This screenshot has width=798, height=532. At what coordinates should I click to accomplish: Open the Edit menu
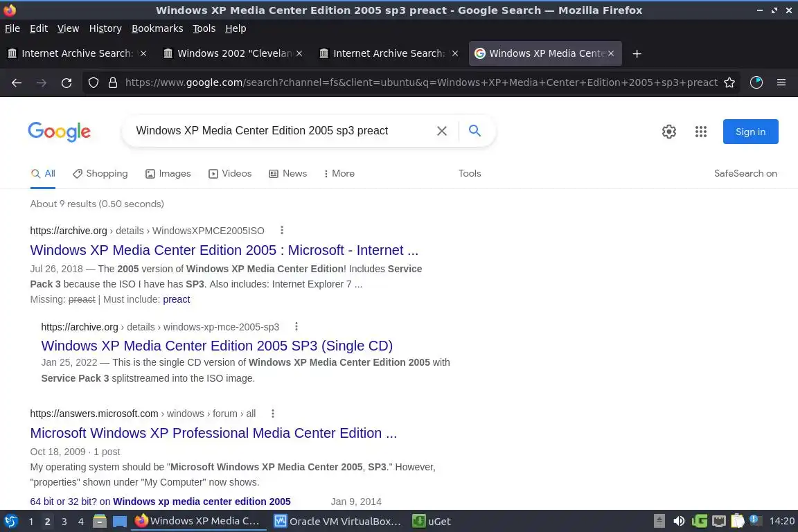coord(39,28)
